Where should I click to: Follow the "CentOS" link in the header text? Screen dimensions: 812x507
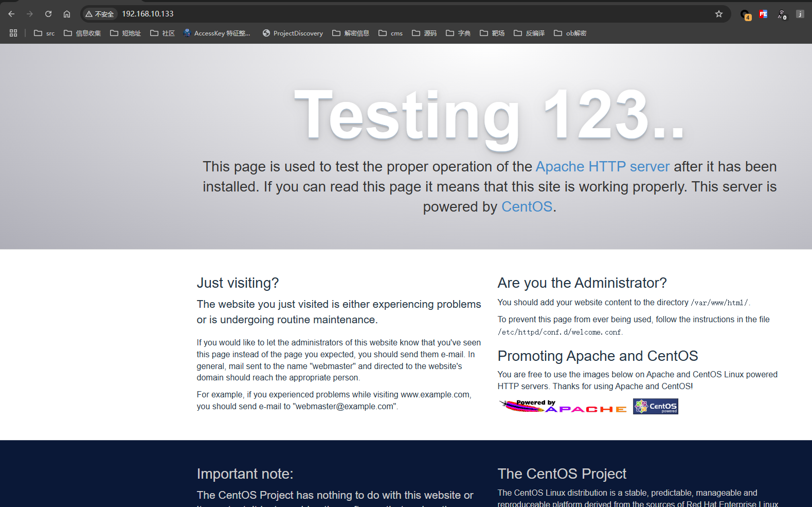(x=527, y=207)
